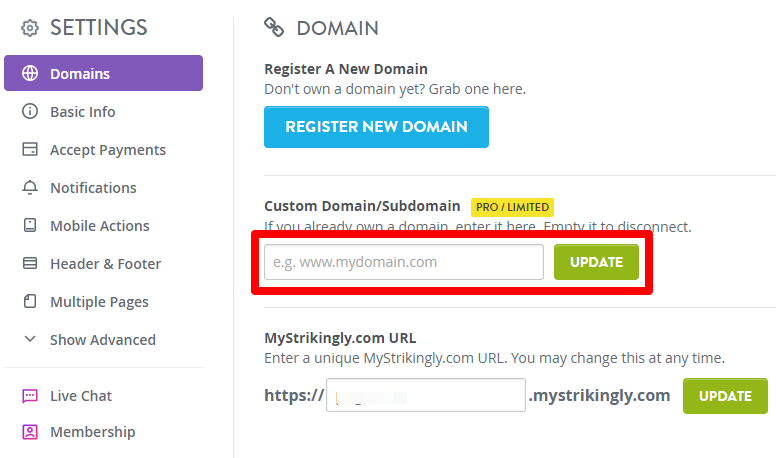Viewport: 776px width, 458px height.
Task: Click UPDATE beside the mystrikingly.com URL
Action: 725,396
